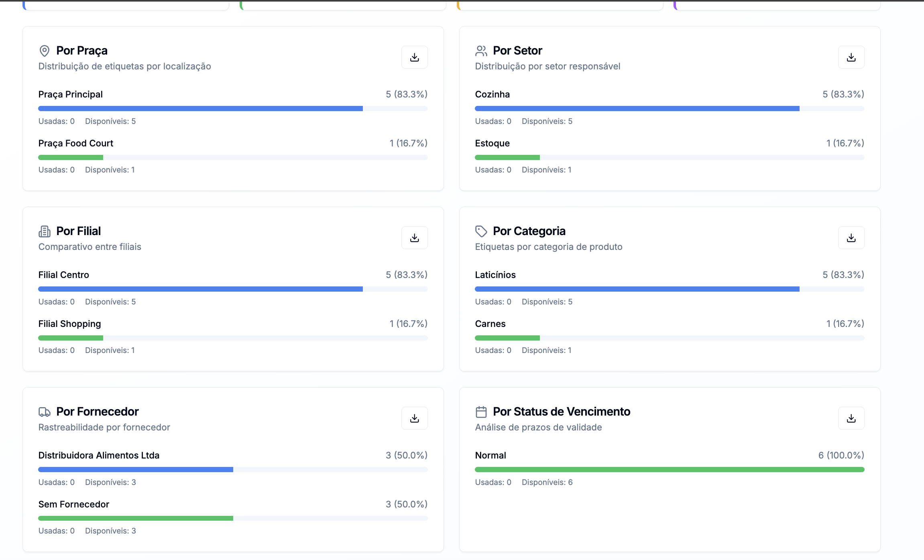
Task: Select Distribuidora Alimentos Ltda supplier entry
Action: pyautogui.click(x=99, y=455)
